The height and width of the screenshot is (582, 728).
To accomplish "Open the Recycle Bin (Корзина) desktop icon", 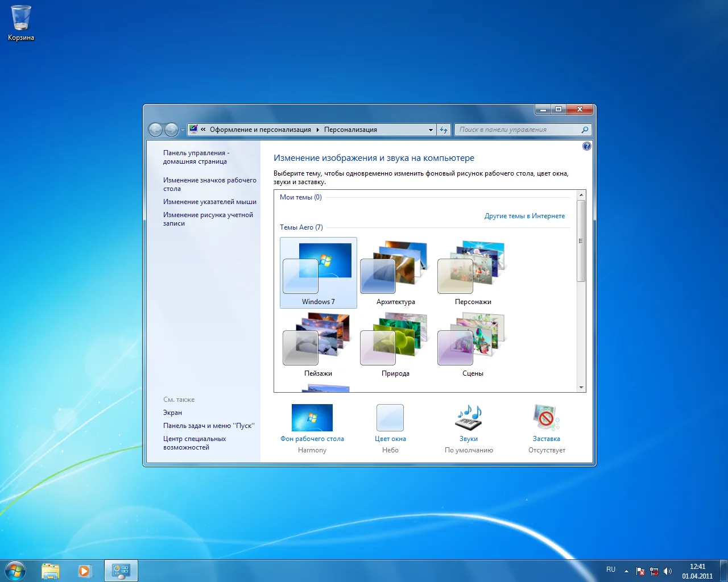I will click(x=21, y=23).
